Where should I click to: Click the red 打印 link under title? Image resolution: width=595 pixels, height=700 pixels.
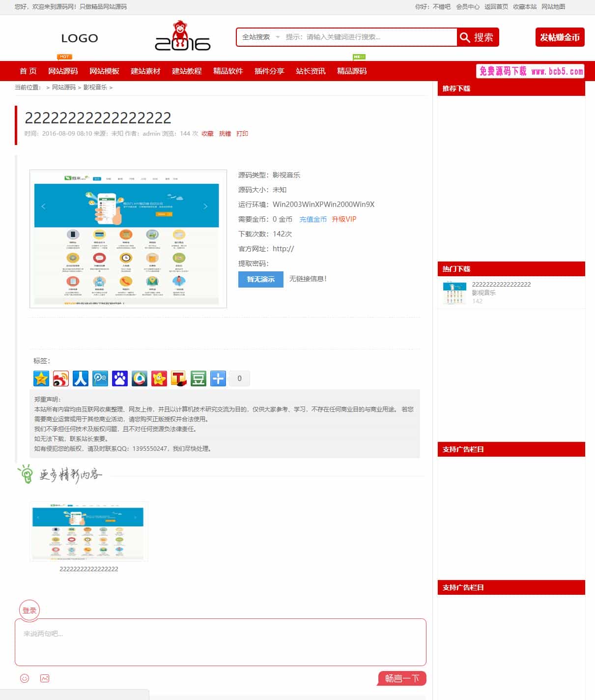pos(242,134)
